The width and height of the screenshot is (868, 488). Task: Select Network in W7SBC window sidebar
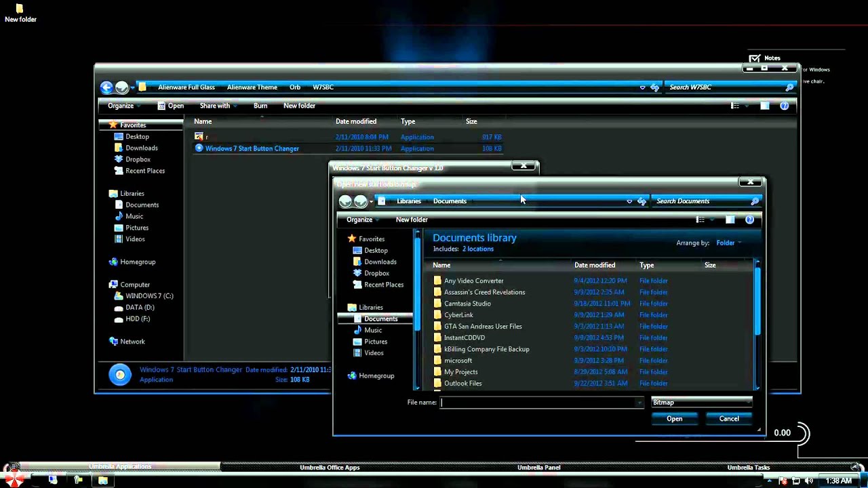pyautogui.click(x=127, y=342)
